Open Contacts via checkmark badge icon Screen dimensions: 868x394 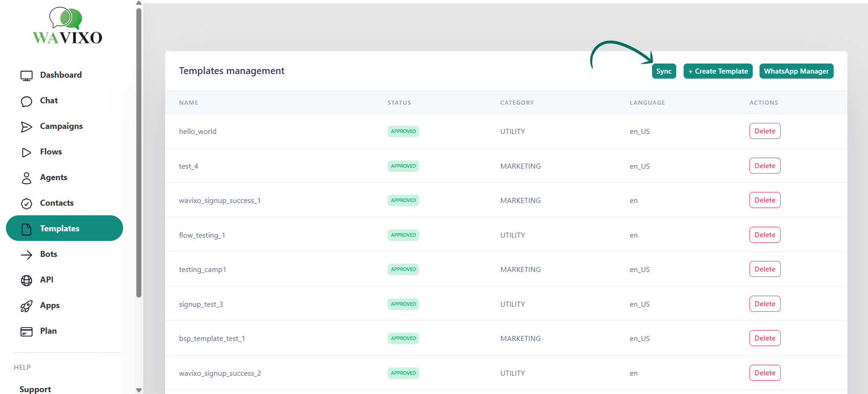(27, 203)
